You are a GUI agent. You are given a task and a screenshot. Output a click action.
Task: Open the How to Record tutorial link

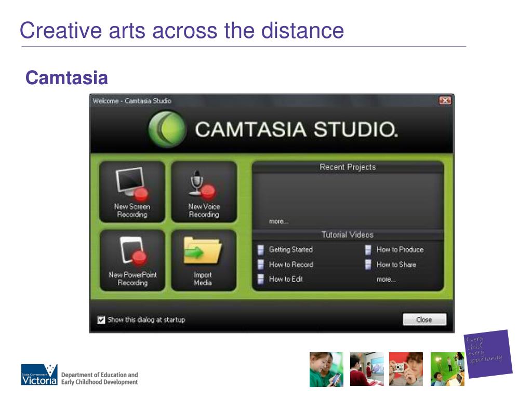[x=291, y=264]
